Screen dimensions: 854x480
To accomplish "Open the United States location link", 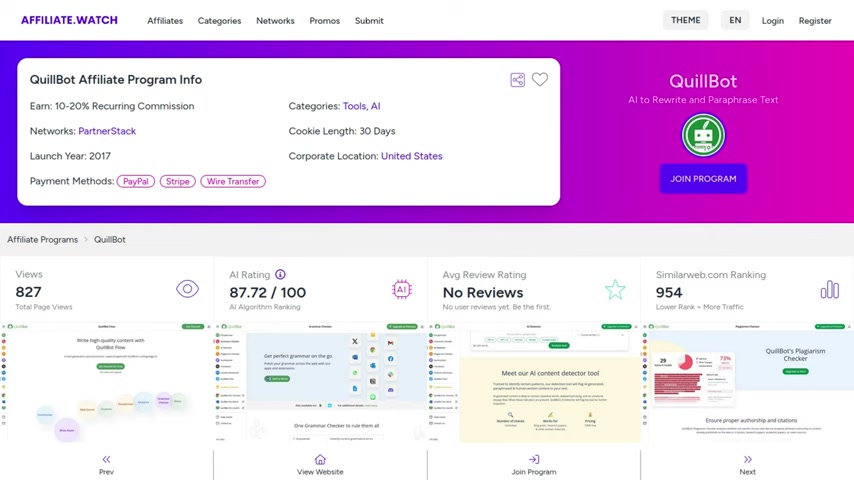I will (411, 156).
